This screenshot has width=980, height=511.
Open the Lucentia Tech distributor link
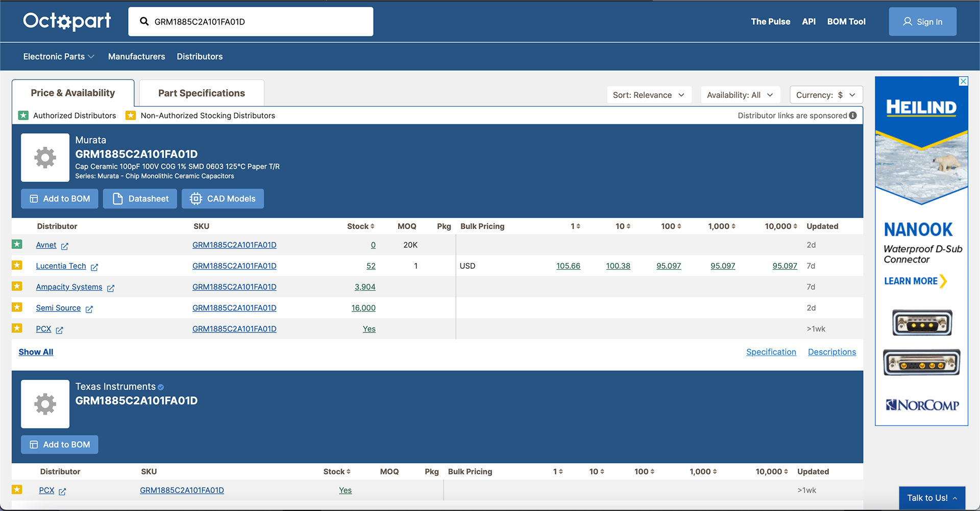[x=61, y=266]
